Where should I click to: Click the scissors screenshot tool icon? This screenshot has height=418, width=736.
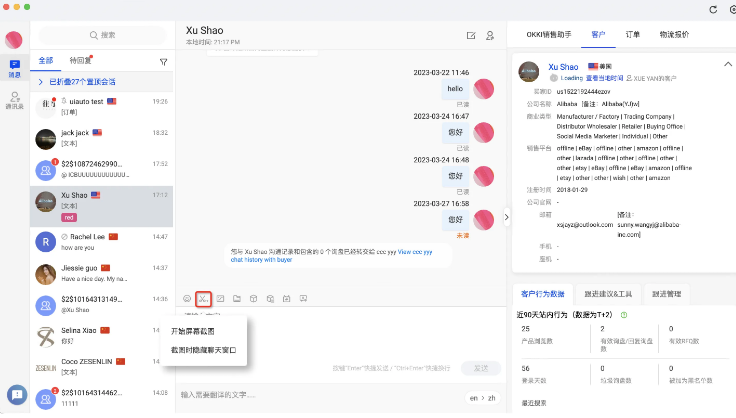point(203,298)
